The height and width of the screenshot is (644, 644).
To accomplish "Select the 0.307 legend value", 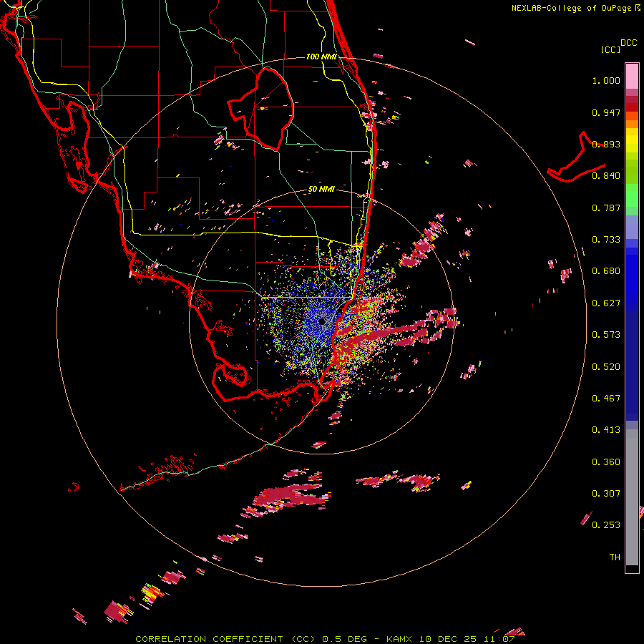I will [606, 493].
